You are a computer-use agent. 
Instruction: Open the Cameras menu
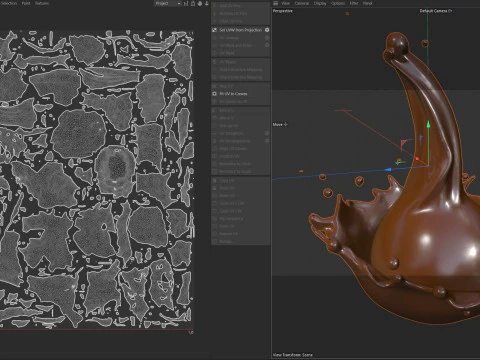[x=302, y=3]
